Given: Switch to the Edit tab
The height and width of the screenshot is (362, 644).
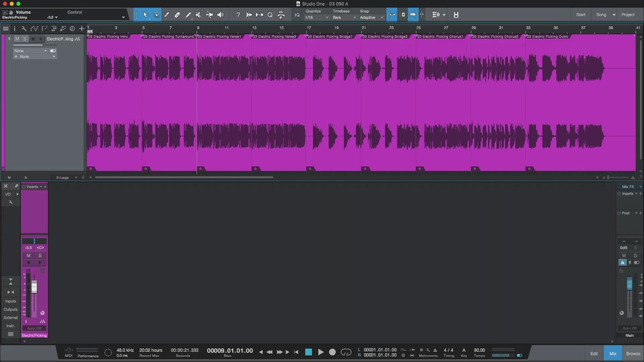Looking at the screenshot, I should 594,353.
